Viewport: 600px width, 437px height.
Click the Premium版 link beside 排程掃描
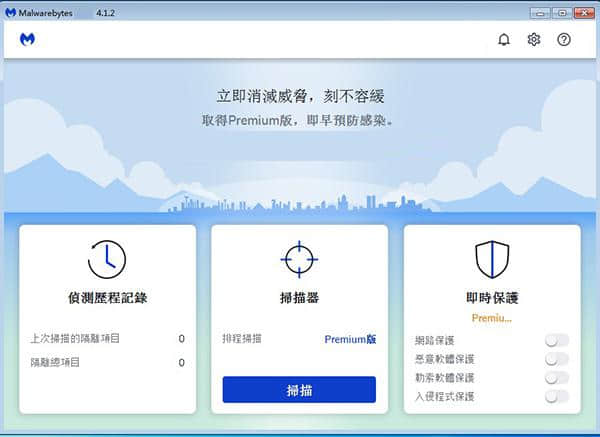pos(350,339)
